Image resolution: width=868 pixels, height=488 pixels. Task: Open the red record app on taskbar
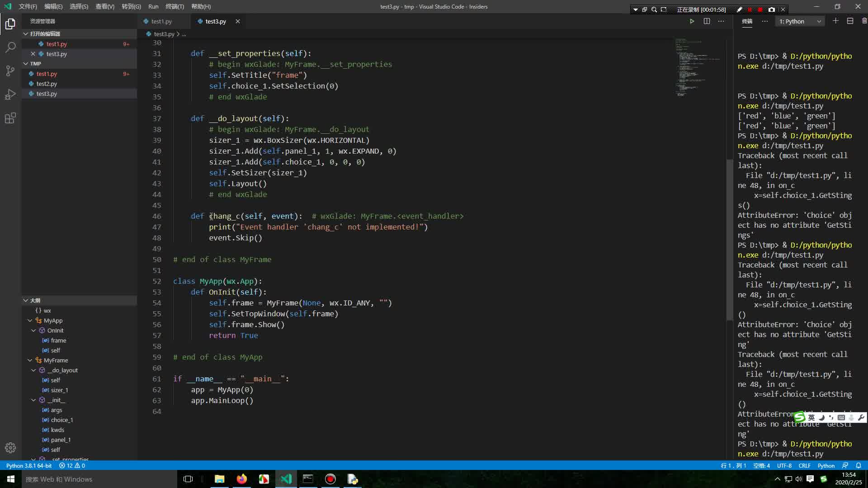tap(330, 479)
